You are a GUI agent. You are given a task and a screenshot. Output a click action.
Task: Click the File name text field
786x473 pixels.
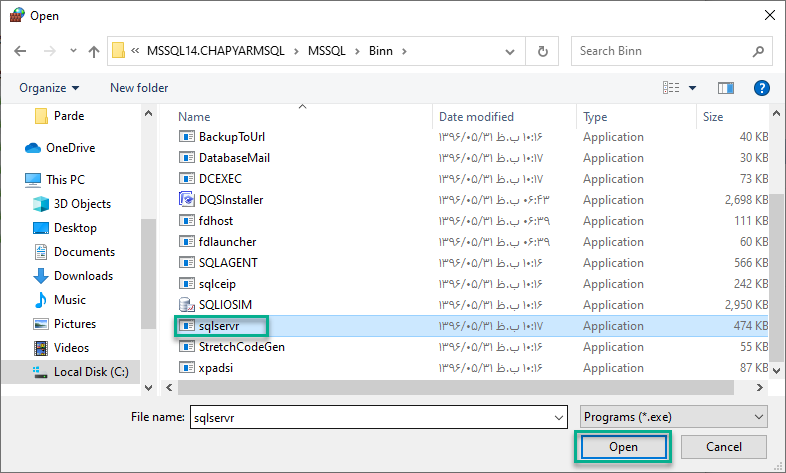371,417
